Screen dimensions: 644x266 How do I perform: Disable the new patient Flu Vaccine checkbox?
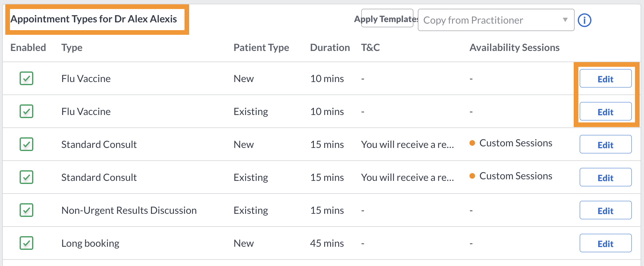tap(26, 78)
